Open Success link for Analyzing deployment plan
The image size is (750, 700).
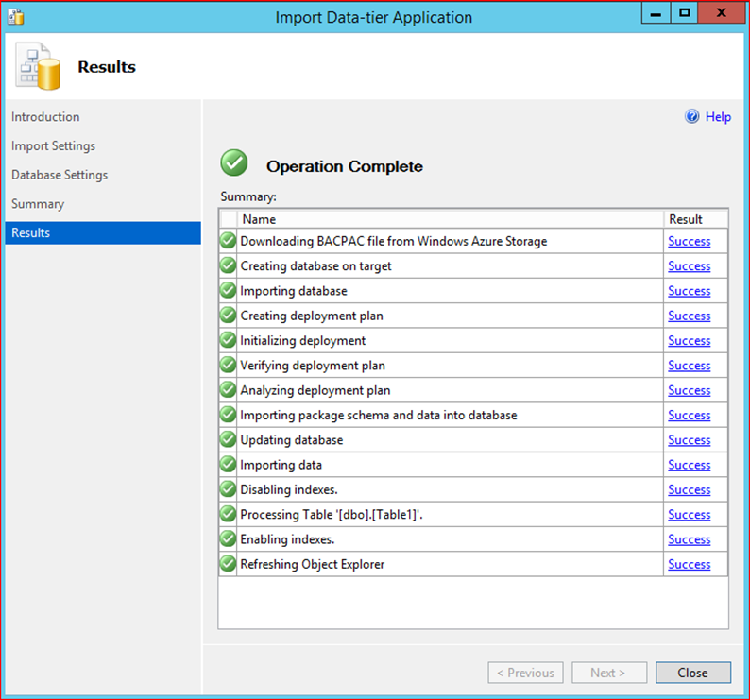click(x=690, y=390)
